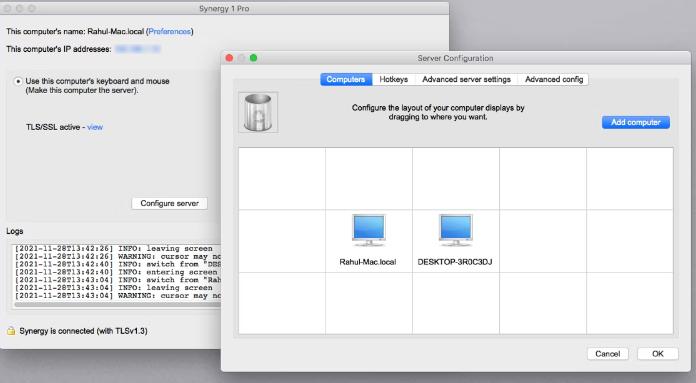Open the Hotkeys tab

pos(393,79)
